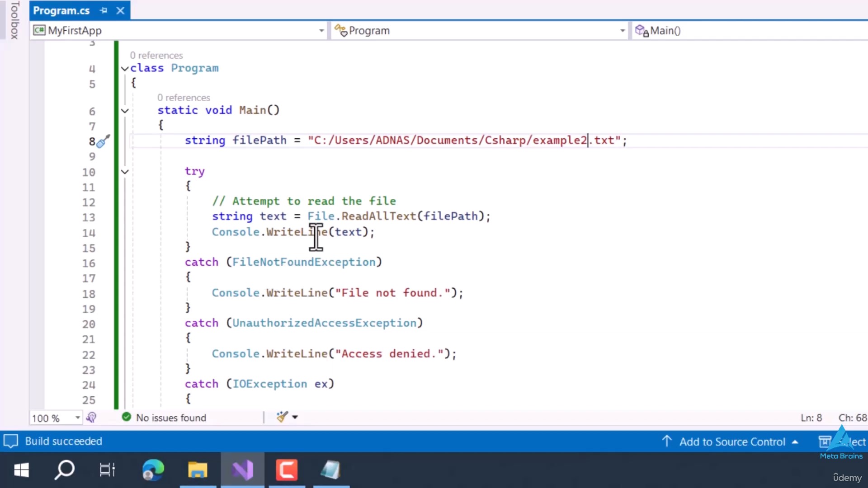
Task: Click File.ReadAllText on line 13
Action: tap(362, 216)
